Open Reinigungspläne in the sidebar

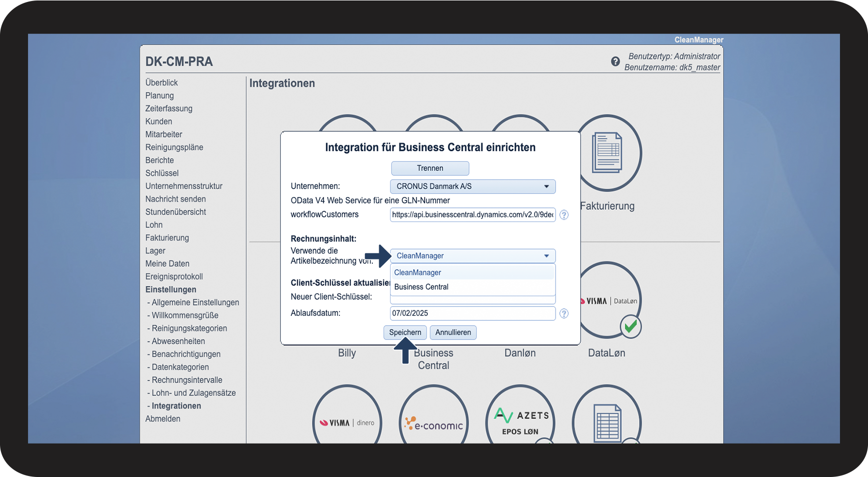(174, 147)
